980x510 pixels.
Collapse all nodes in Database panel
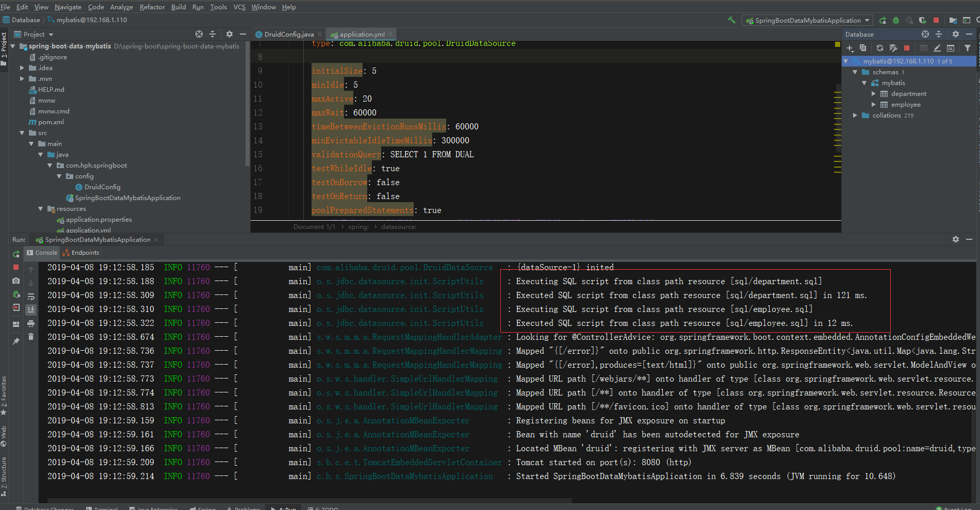pyautogui.click(x=939, y=34)
